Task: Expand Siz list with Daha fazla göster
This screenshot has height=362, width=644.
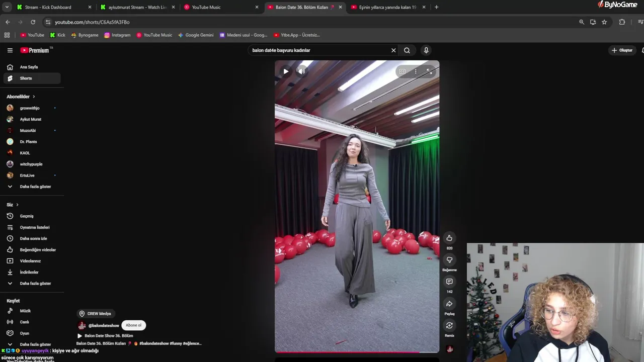Action: tap(32, 284)
